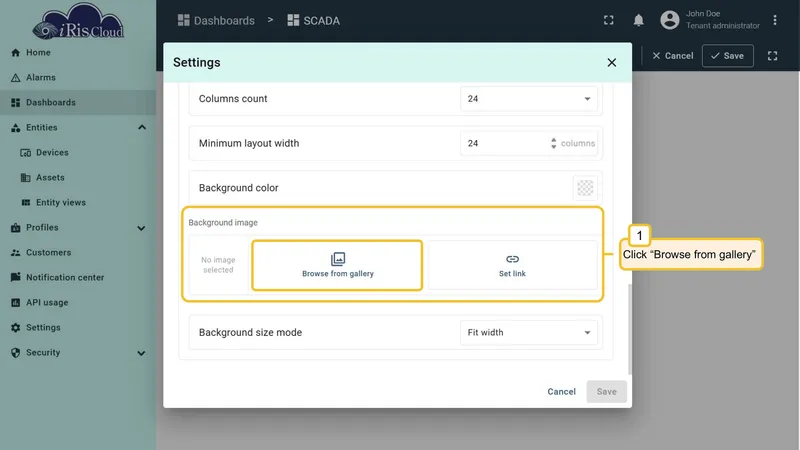Close the Settings dialog with X
This screenshot has width=800, height=450.
tap(611, 63)
